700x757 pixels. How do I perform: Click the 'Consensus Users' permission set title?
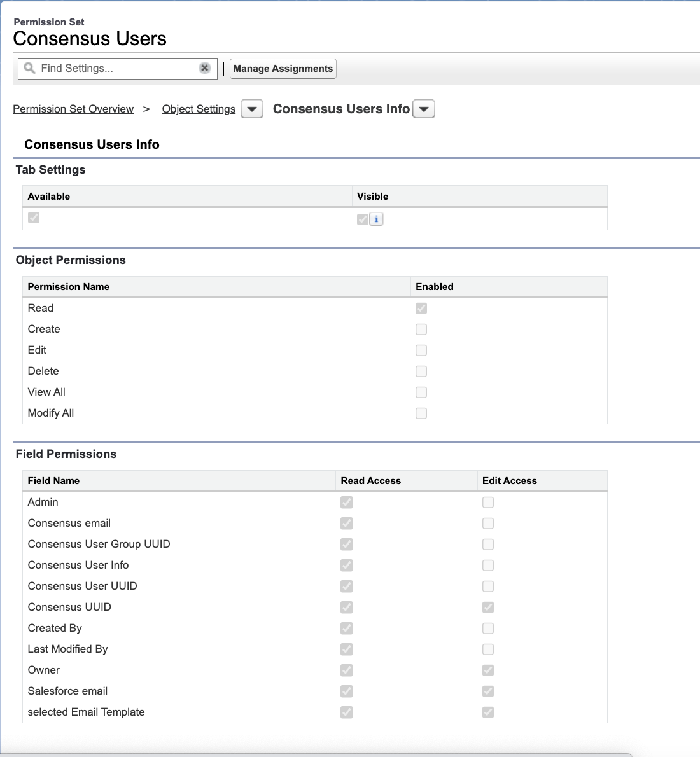[x=90, y=39]
